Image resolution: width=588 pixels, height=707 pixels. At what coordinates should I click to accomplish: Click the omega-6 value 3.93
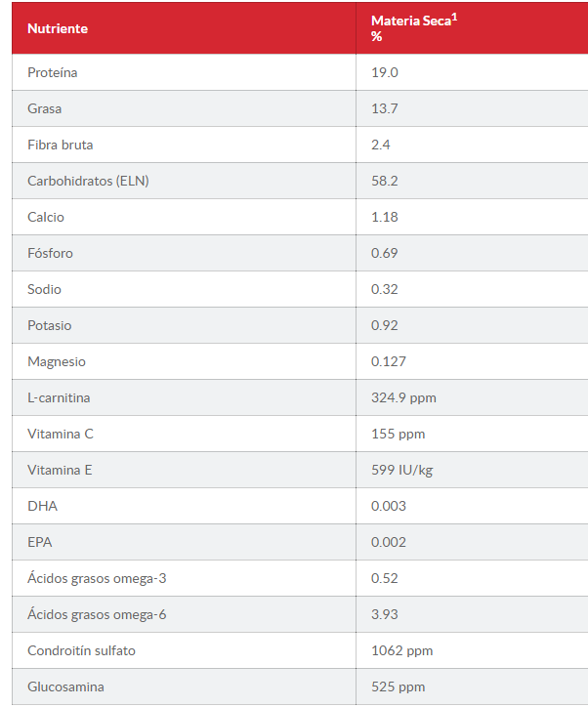click(385, 614)
